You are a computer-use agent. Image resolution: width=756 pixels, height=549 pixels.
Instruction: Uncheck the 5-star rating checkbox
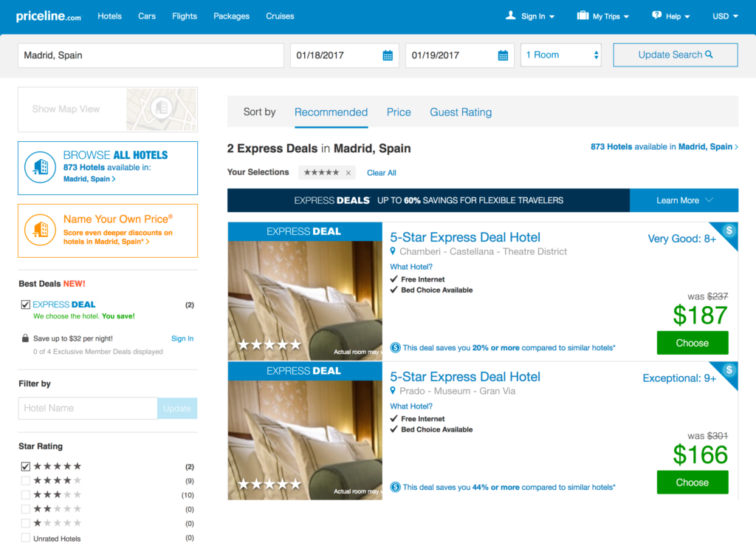tap(26, 466)
